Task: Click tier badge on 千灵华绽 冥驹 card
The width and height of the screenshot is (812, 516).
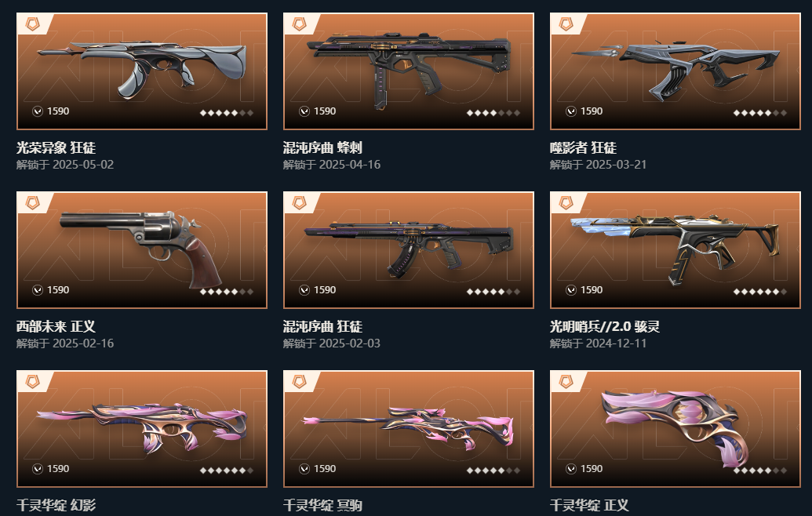Action: pos(300,381)
